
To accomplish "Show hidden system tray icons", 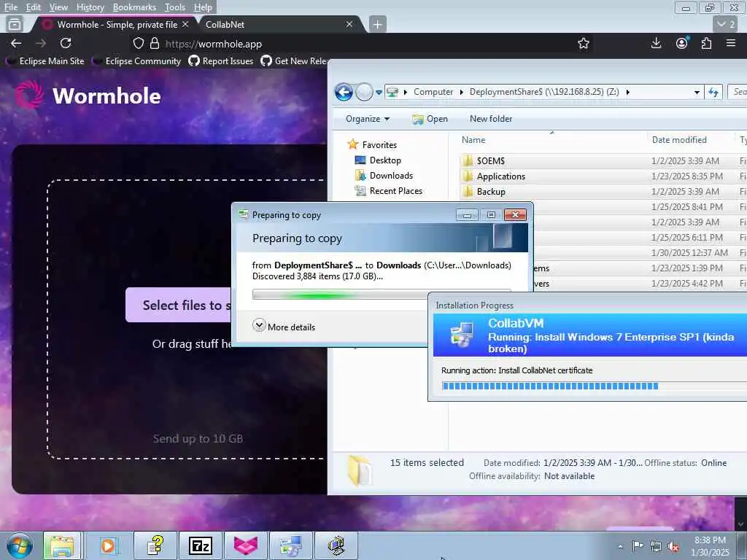I will tap(620, 546).
